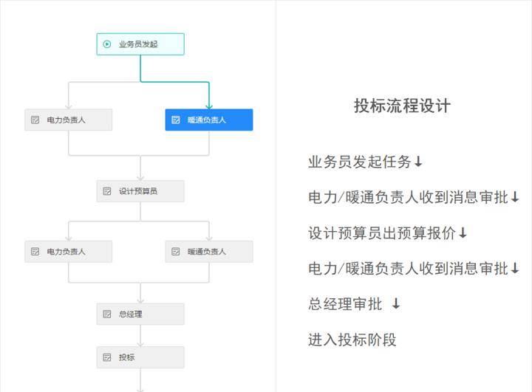
Task: Click the form icon in 总经理 node
Action: click(107, 314)
